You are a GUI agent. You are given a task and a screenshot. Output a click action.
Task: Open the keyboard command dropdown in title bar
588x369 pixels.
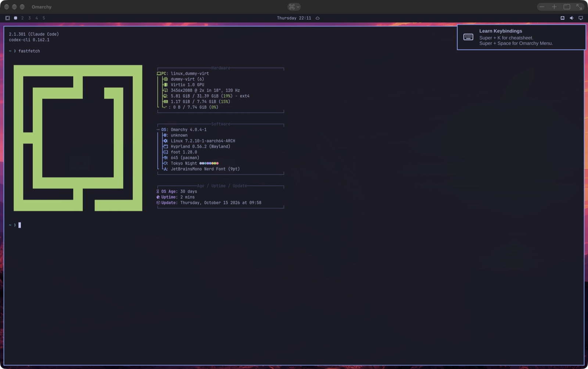coord(294,7)
